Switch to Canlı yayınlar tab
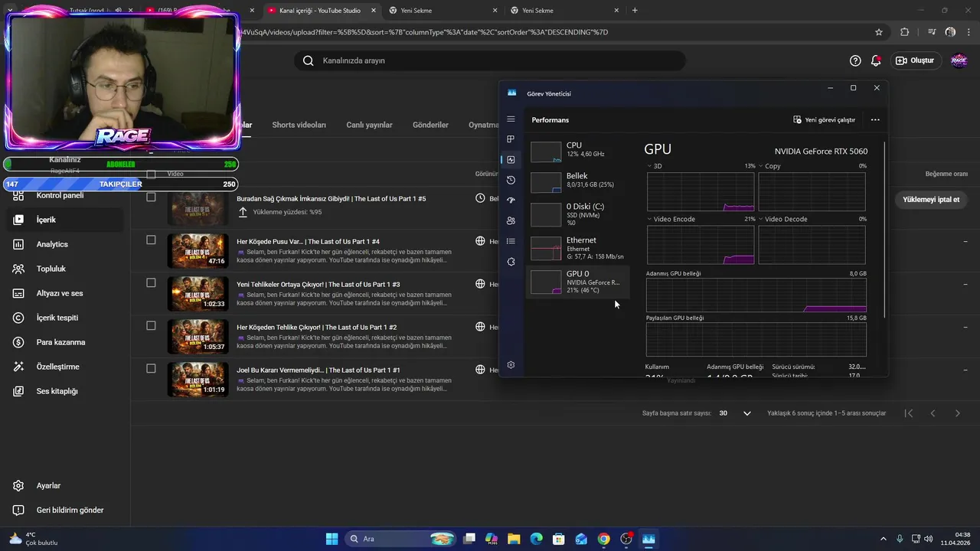980x551 pixels. (369, 125)
